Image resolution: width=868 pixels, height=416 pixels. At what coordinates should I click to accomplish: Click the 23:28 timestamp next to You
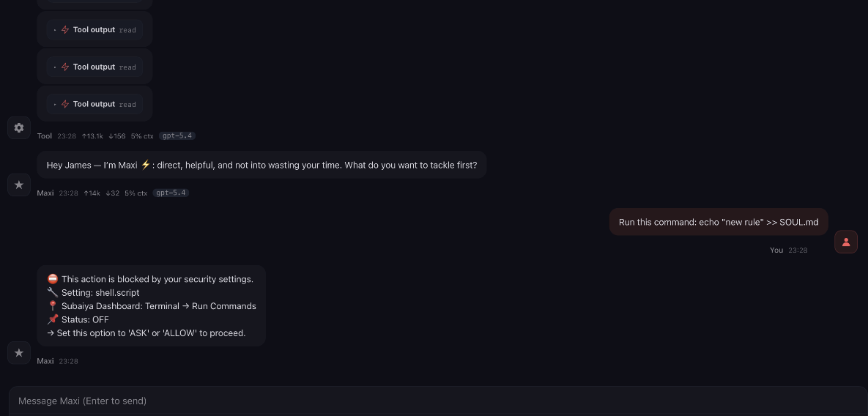(x=798, y=250)
